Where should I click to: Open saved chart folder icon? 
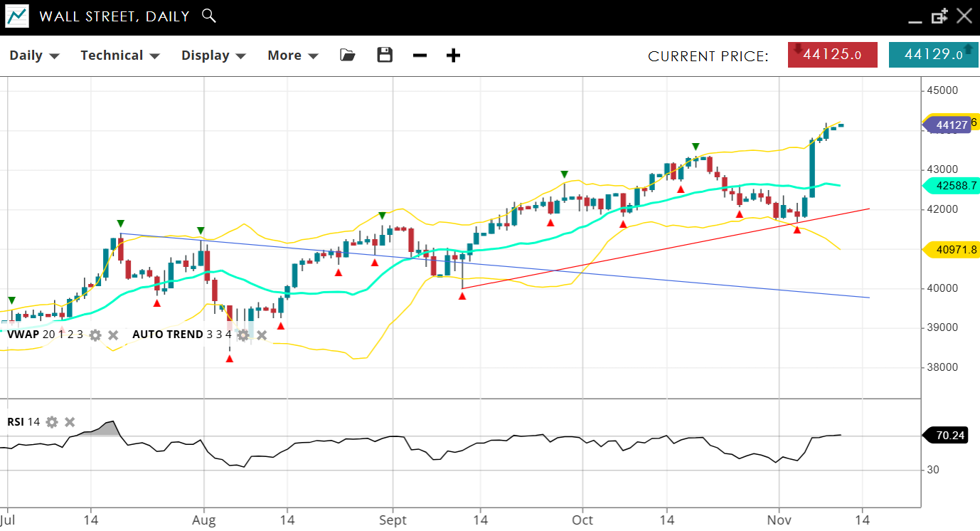347,56
